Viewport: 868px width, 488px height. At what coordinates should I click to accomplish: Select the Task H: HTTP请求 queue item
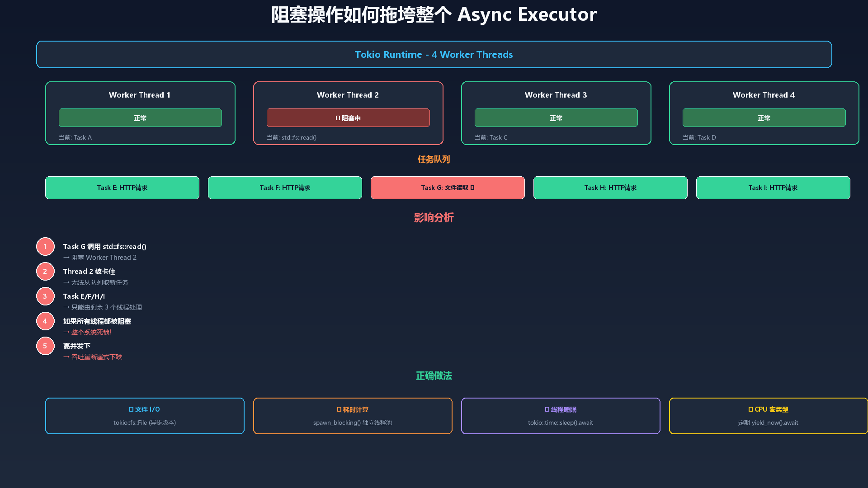[610, 188]
